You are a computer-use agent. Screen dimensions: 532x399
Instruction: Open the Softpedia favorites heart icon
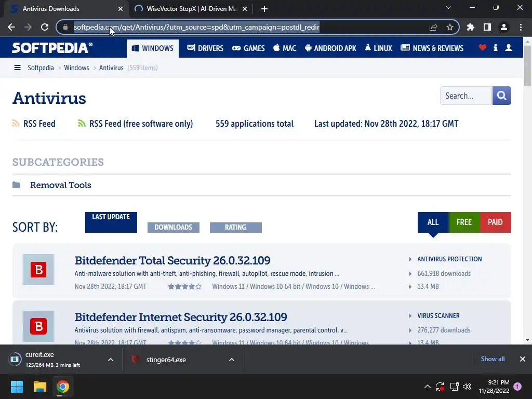(483, 47)
